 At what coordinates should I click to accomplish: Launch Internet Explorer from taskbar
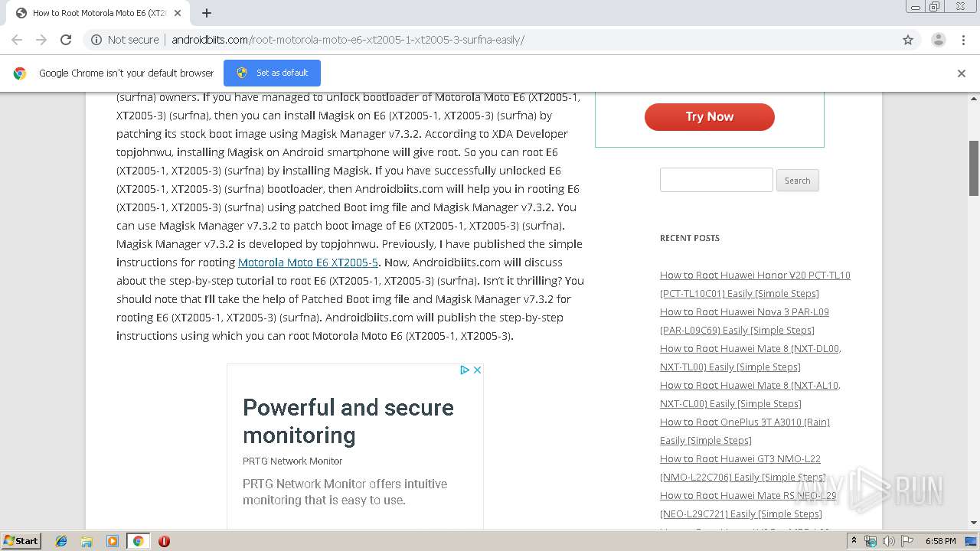61,541
